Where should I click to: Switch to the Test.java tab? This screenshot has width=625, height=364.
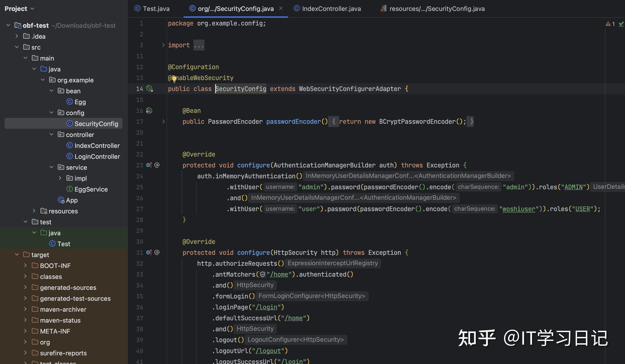pyautogui.click(x=152, y=9)
